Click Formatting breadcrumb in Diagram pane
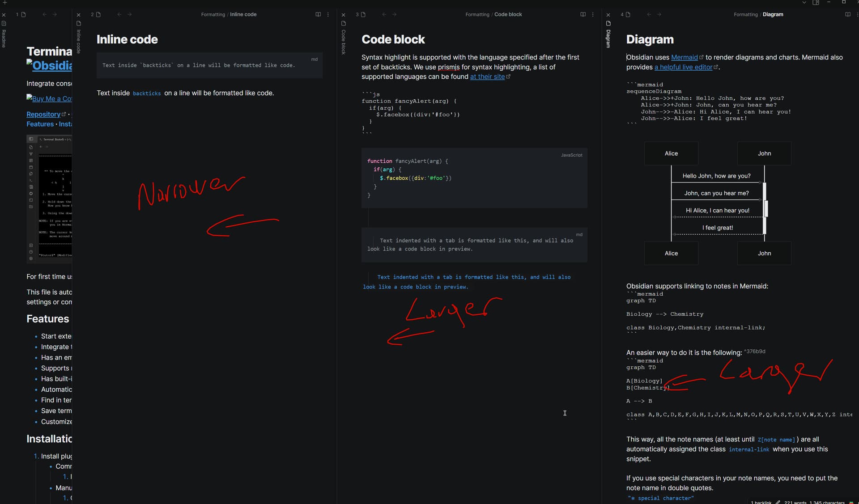 click(746, 14)
